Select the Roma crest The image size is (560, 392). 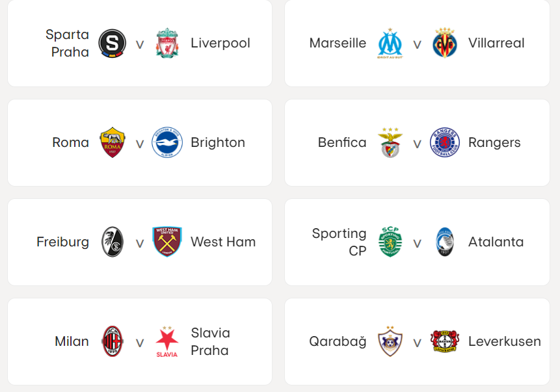tap(112, 142)
